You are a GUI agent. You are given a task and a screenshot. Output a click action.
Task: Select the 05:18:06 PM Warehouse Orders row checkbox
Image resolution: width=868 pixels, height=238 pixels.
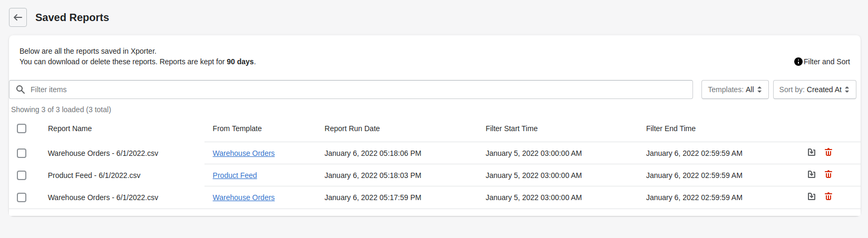22,153
